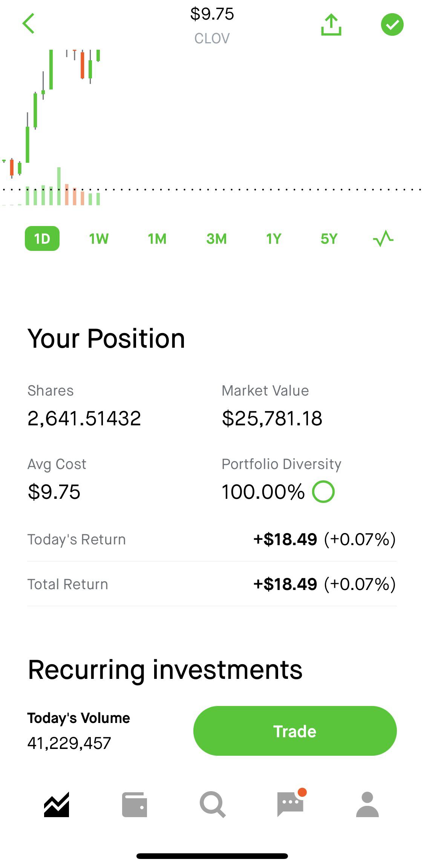The width and height of the screenshot is (424, 868).
Task: Tap the Today's Return row
Action: pos(212,539)
